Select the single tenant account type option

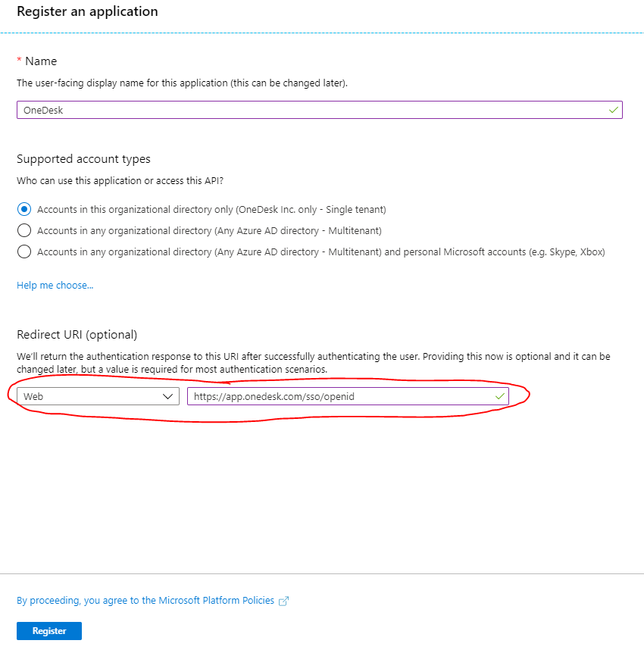pyautogui.click(x=23, y=209)
